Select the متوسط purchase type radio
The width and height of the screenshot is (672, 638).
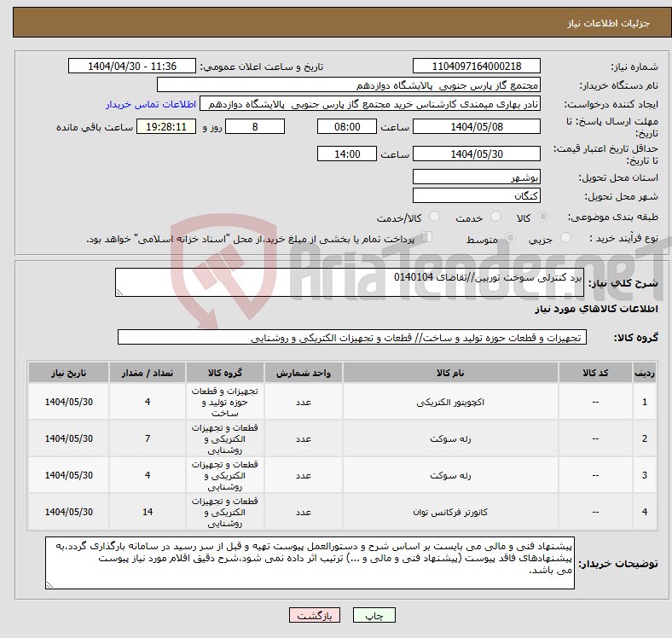pyautogui.click(x=510, y=237)
